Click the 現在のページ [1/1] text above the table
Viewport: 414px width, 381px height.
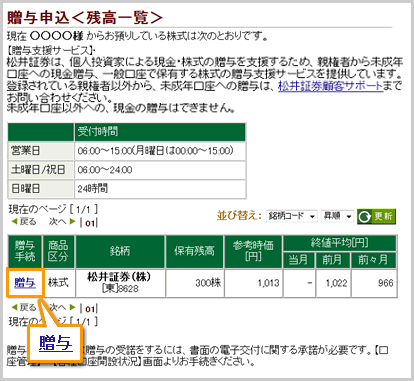[x=53, y=209]
